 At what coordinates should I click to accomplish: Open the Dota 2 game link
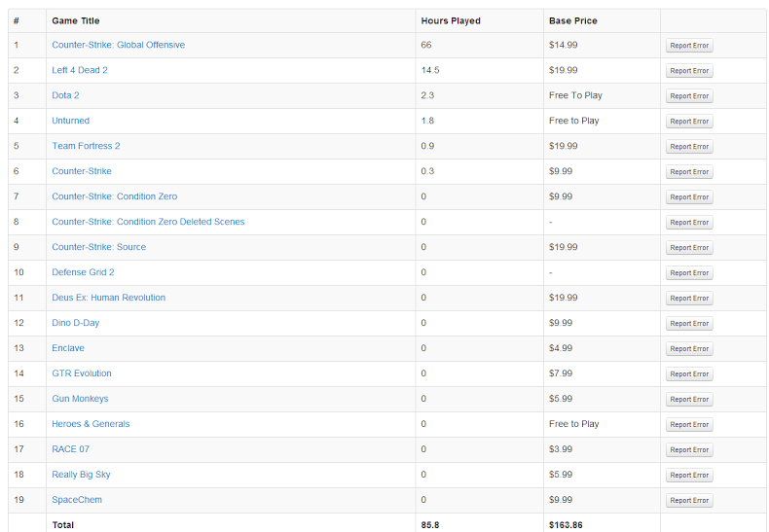click(65, 95)
